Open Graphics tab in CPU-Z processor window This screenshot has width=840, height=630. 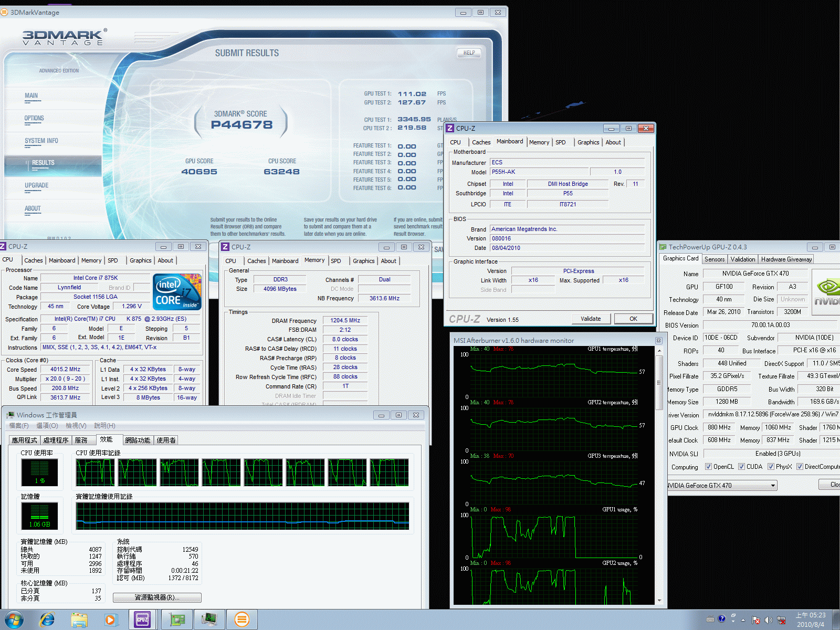click(140, 260)
